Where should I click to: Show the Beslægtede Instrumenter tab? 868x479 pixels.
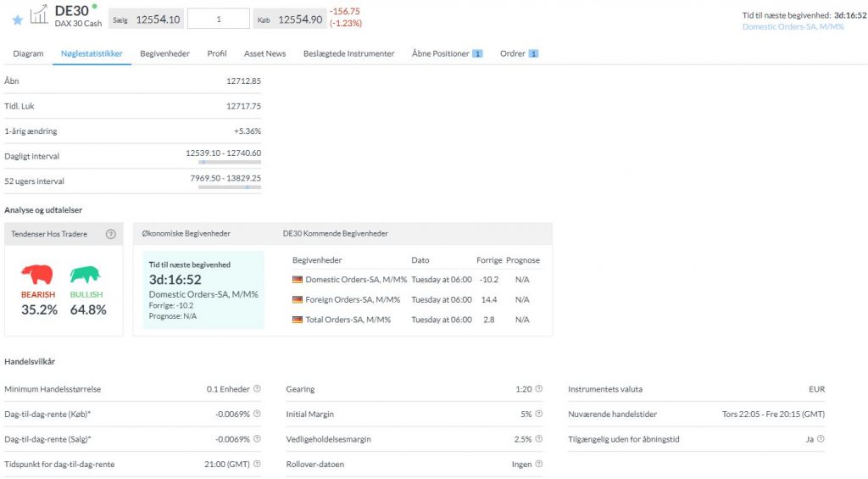click(348, 53)
